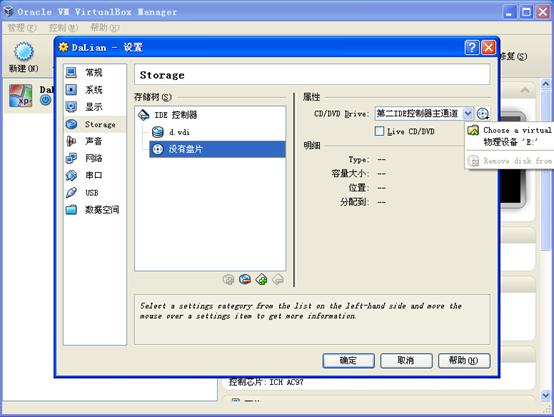Click the remove attachment icon below storage tree
Image resolution: width=554 pixels, height=417 pixels.
pos(245,280)
